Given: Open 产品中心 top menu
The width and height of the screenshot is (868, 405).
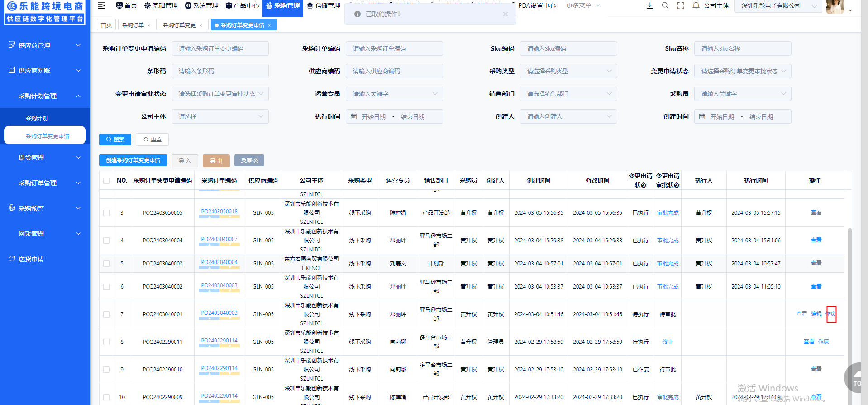Looking at the screenshot, I should coord(242,5).
